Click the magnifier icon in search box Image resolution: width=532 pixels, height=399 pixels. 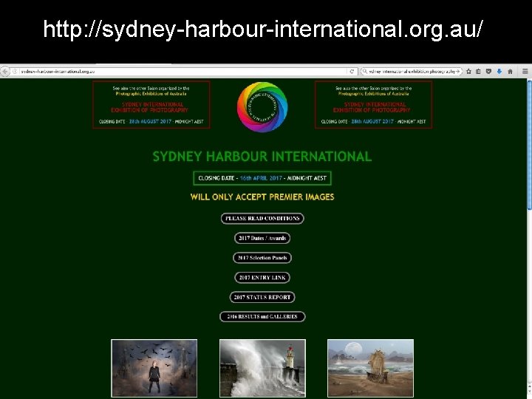click(365, 71)
